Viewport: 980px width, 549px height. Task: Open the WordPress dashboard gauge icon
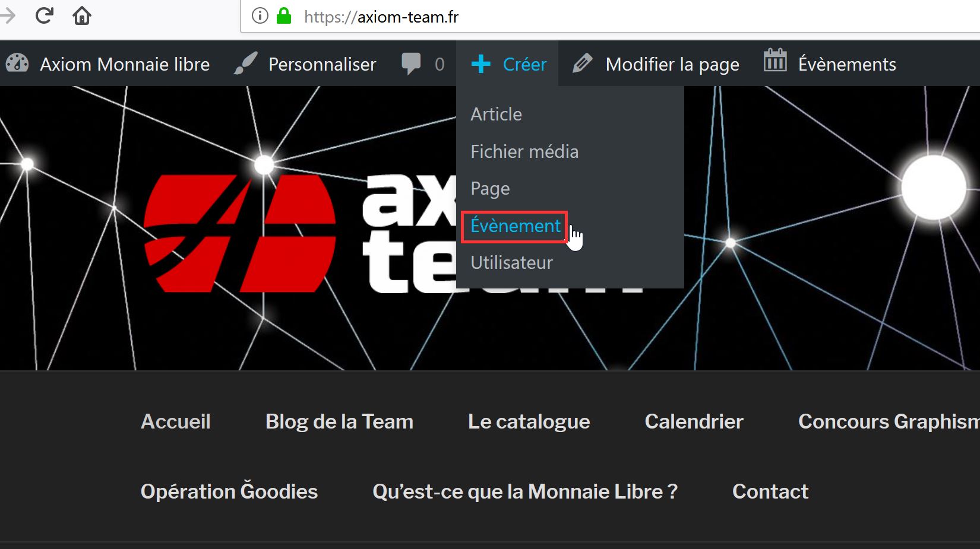[17, 64]
